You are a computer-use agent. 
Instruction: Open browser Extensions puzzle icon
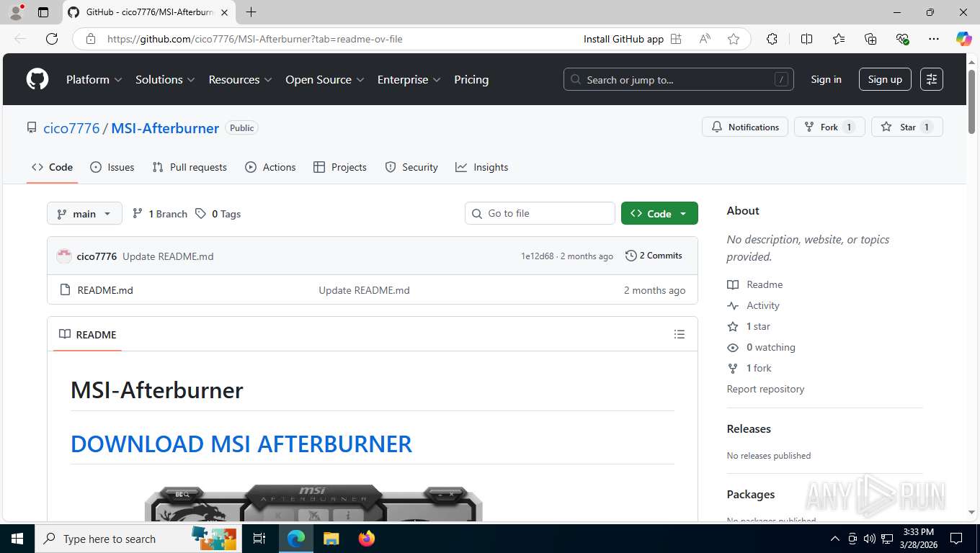tap(772, 39)
